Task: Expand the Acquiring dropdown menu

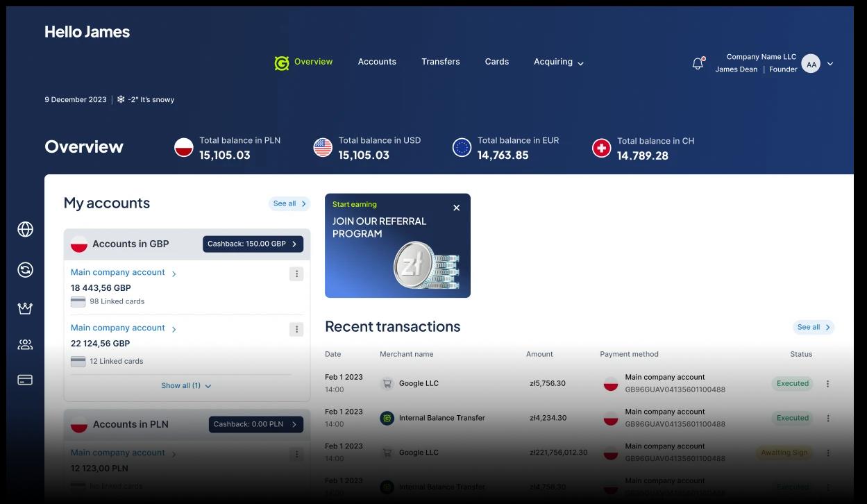Action: [x=559, y=62]
